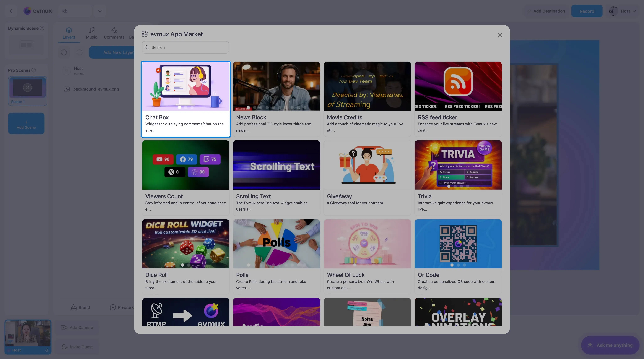Select the Dynamic Scene layout thumbnail
The width and height of the screenshot is (644, 359).
(26, 45)
